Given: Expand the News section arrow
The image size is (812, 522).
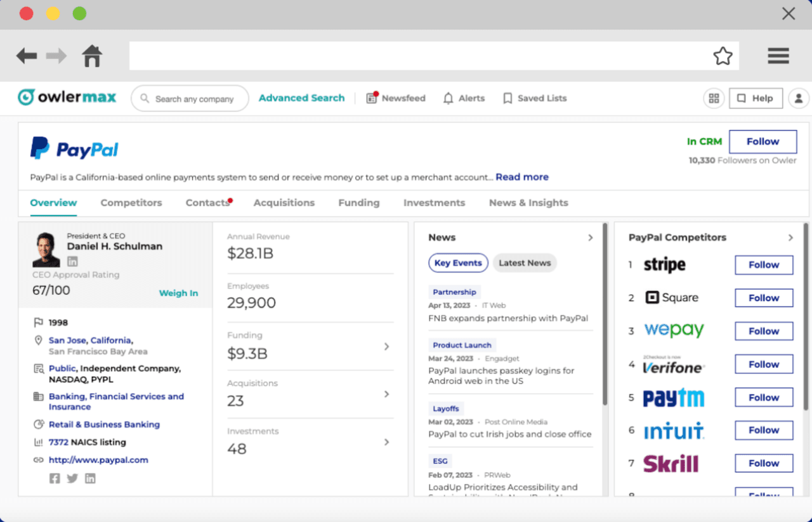Looking at the screenshot, I should (591, 237).
